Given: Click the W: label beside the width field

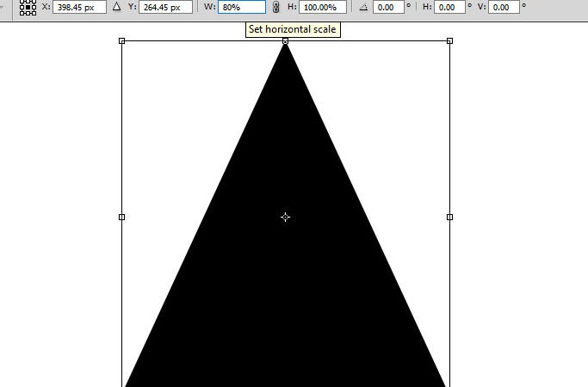Looking at the screenshot, I should [x=209, y=7].
